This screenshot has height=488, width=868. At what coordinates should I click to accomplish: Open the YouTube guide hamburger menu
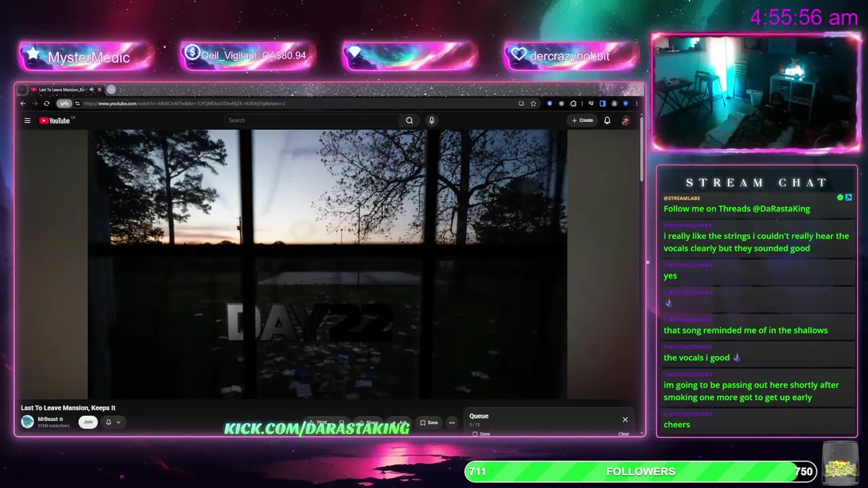pos(27,121)
